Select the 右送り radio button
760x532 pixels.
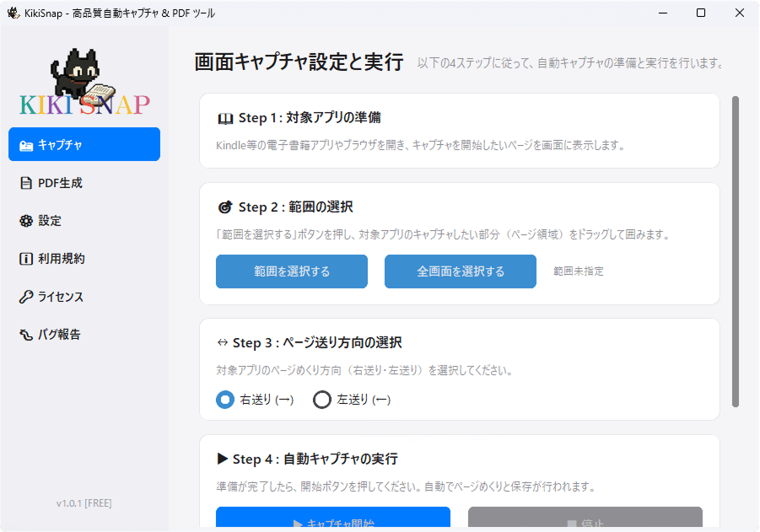tap(225, 400)
